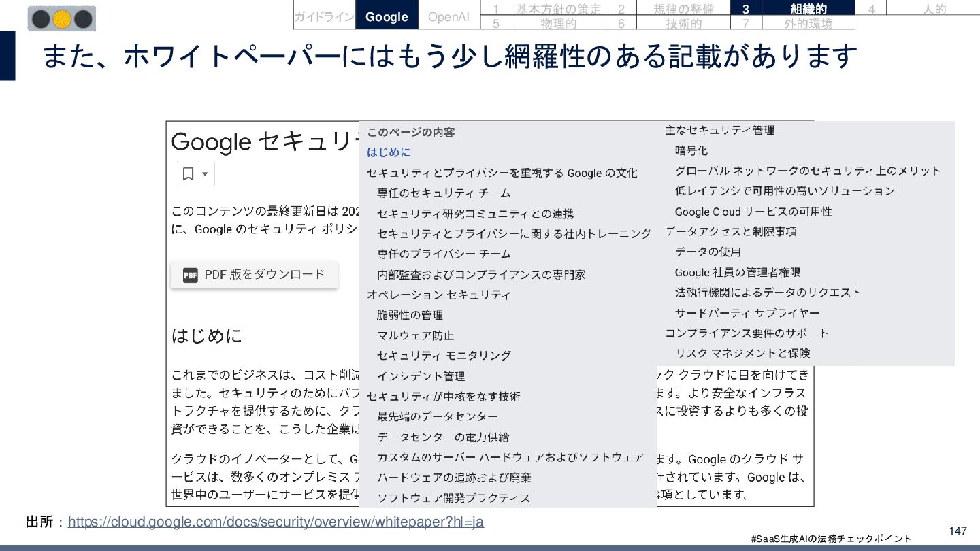Screen dimensions: 980x551
Task: Select the 物理的 section in header
Action: 558,23
